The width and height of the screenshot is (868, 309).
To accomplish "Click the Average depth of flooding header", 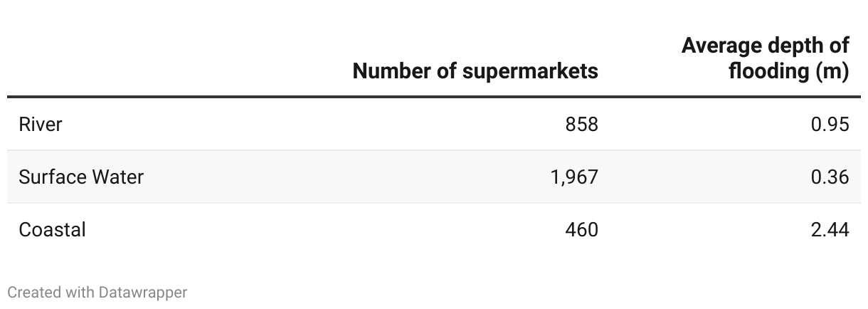I will click(765, 59).
